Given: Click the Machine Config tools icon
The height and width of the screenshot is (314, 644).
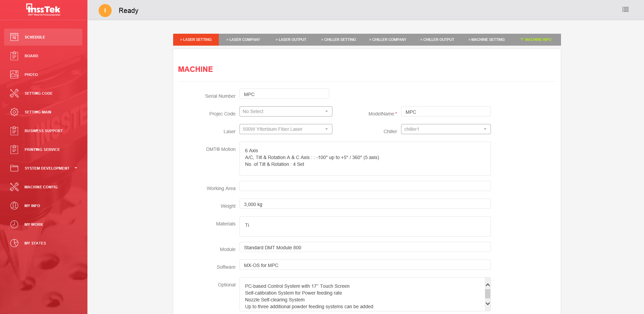Looking at the screenshot, I should pos(14,187).
